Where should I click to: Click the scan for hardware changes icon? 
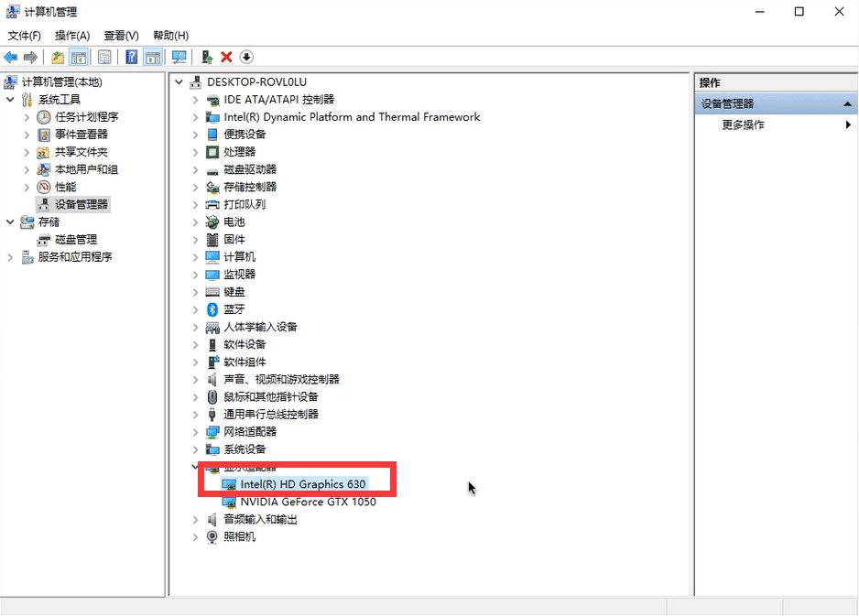pos(179,57)
